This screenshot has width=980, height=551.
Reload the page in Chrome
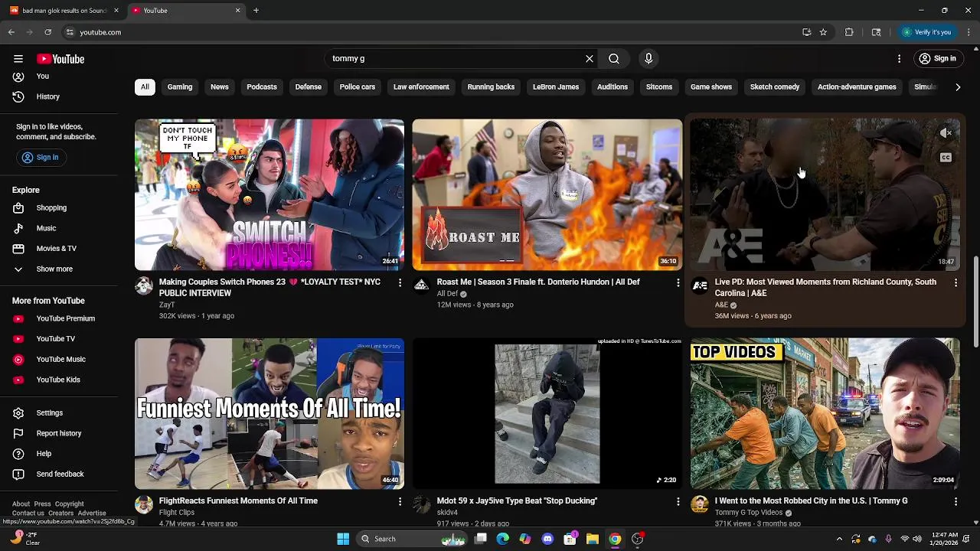coord(47,32)
